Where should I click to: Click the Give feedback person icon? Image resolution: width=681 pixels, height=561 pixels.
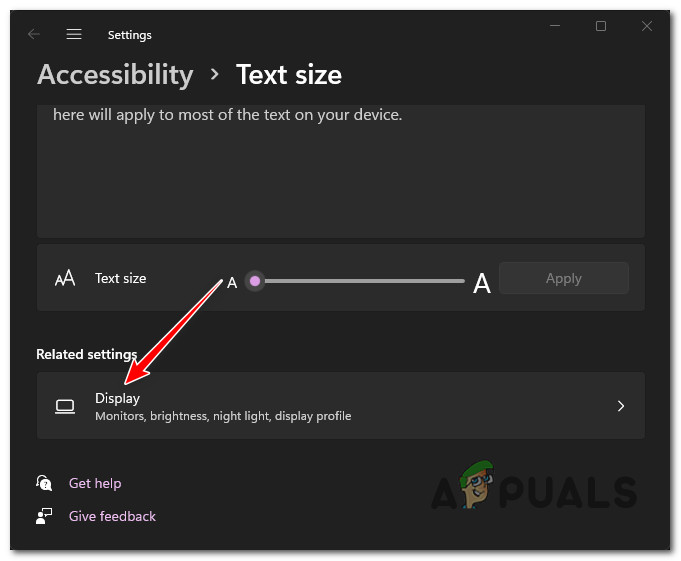point(44,516)
